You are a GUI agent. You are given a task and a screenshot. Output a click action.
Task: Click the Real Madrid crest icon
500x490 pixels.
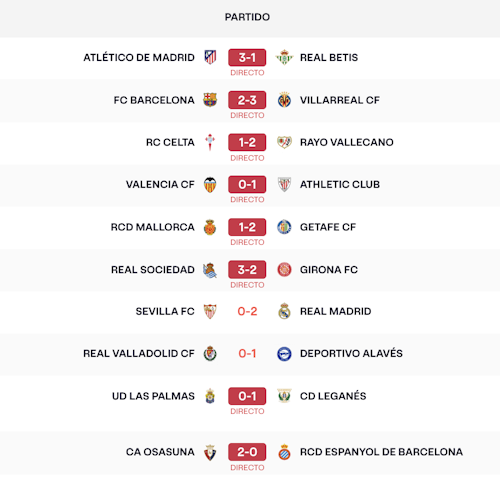coord(284,311)
